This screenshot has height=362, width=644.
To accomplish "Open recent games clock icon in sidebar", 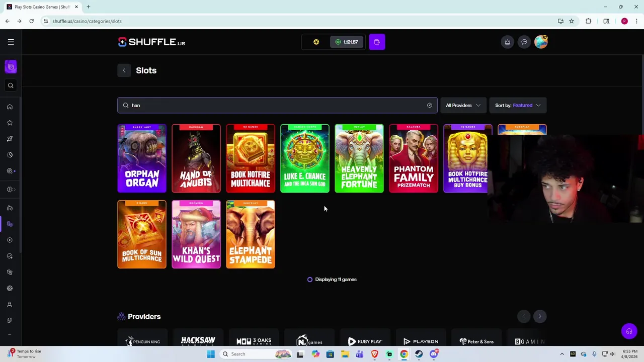I will [x=10, y=155].
